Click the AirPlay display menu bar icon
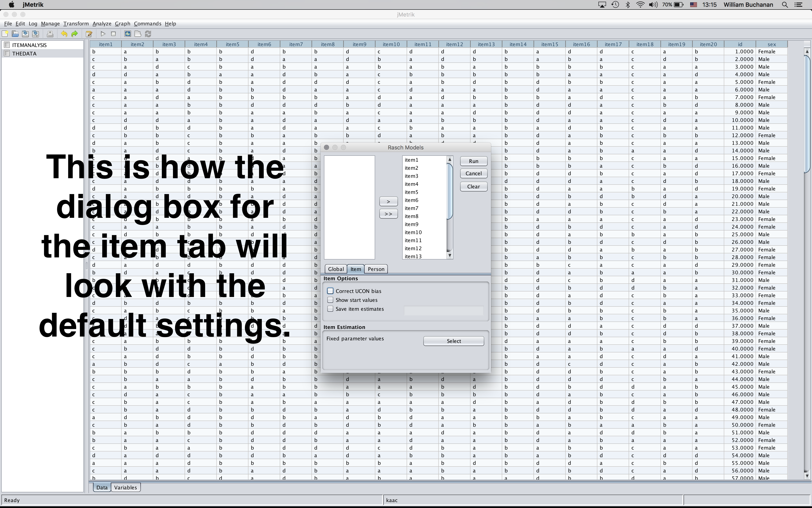Screen dimensions: 812x508 point(602,5)
